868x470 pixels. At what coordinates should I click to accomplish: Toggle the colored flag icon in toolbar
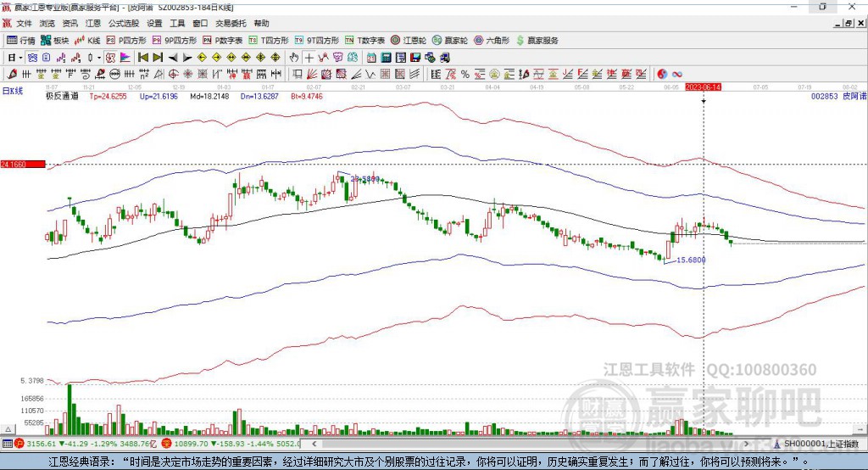pos(125,58)
